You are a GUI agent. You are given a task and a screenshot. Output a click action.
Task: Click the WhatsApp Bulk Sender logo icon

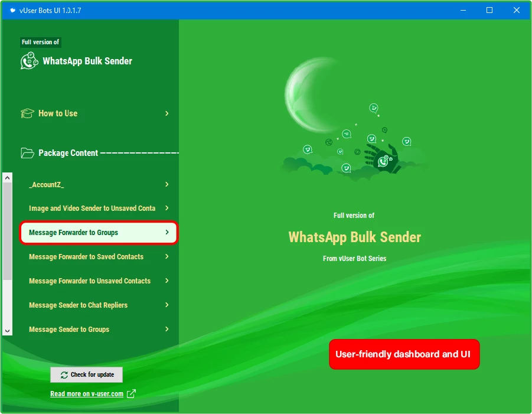tap(29, 61)
